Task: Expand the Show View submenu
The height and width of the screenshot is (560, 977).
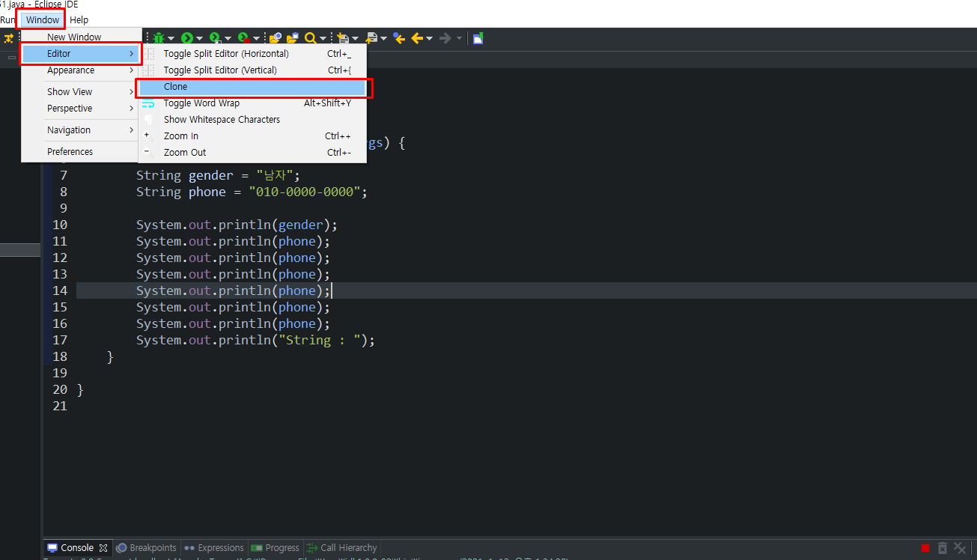Action: point(81,92)
